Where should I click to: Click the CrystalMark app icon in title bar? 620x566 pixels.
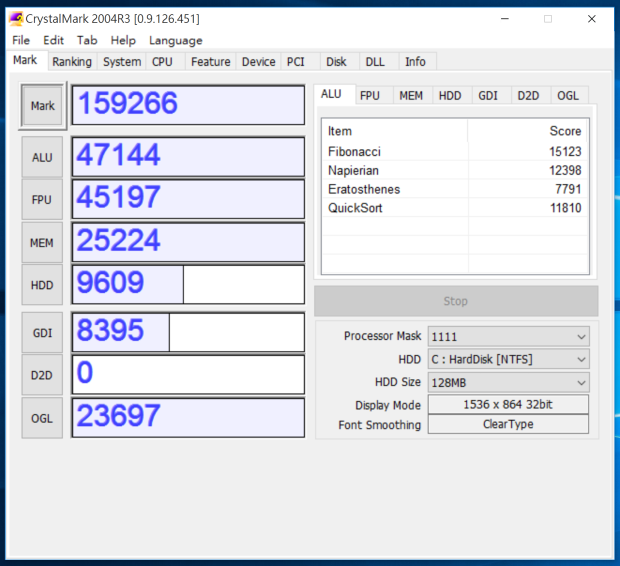pos(16,19)
